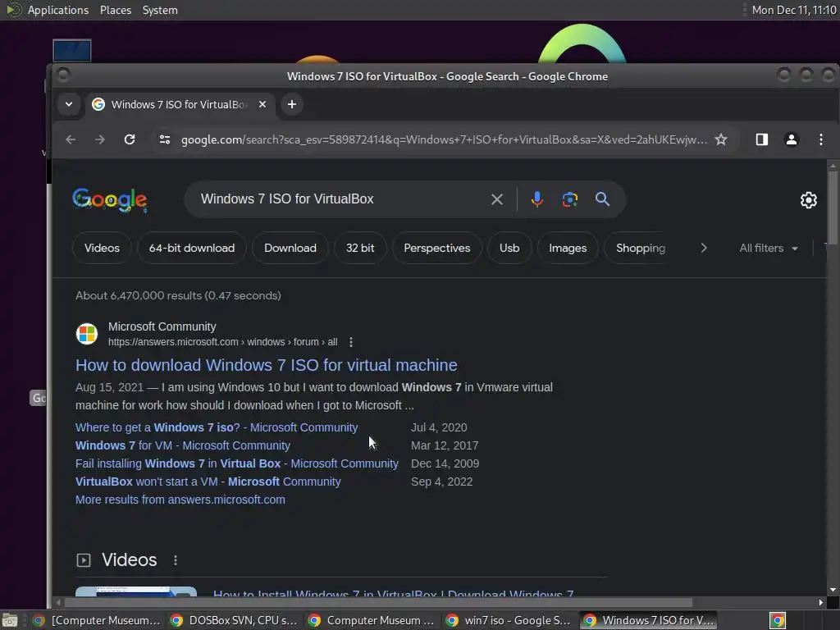The image size is (840, 630).
Task: Open How to download Windows 7 ISO result
Action: [x=267, y=365]
